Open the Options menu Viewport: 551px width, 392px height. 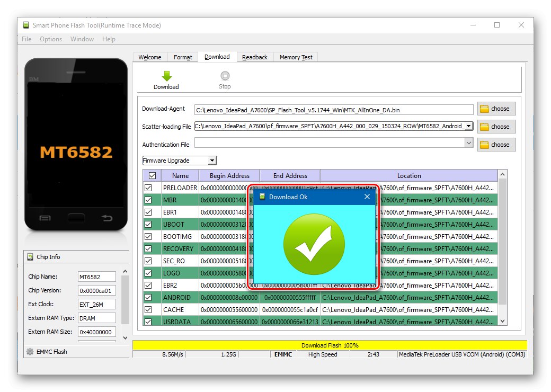[x=51, y=39]
